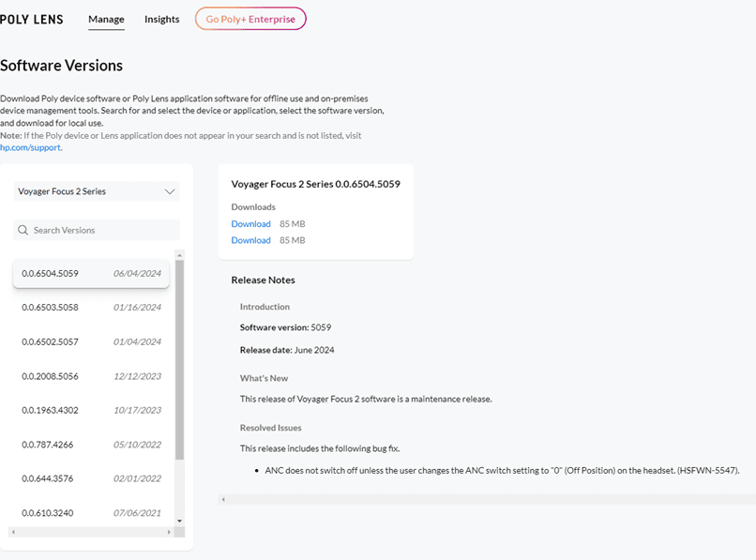This screenshot has height=560, width=756.
Task: Focus the Search Versions input field
Action: coord(103,230)
